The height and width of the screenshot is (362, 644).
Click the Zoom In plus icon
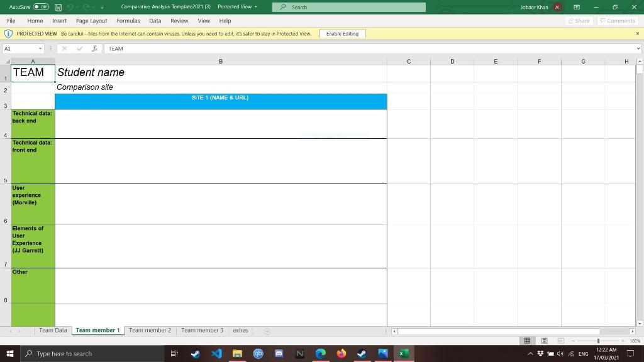click(x=623, y=341)
